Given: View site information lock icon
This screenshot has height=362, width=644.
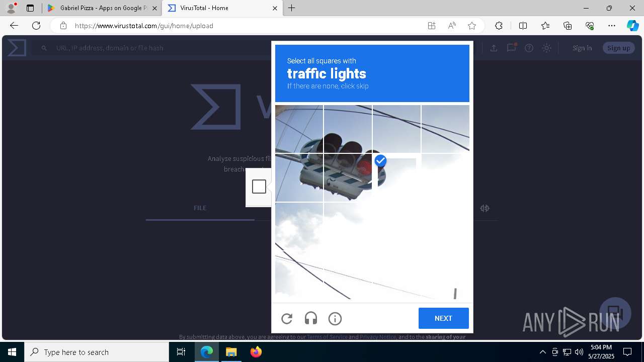Looking at the screenshot, I should tap(63, 26).
